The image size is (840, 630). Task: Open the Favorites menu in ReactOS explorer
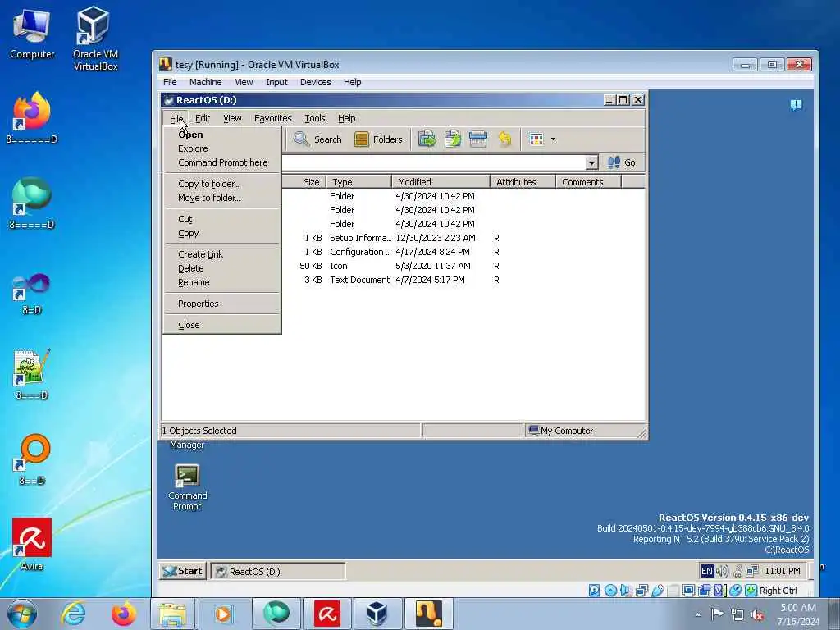[x=272, y=118]
